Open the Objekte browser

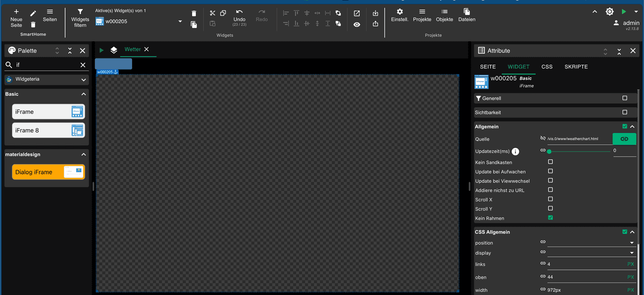444,15
